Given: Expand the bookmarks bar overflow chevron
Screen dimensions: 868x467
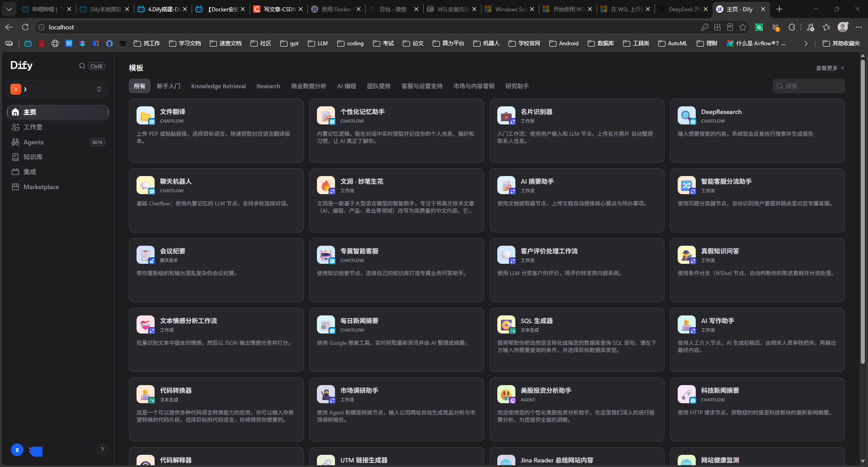Looking at the screenshot, I should point(806,43).
